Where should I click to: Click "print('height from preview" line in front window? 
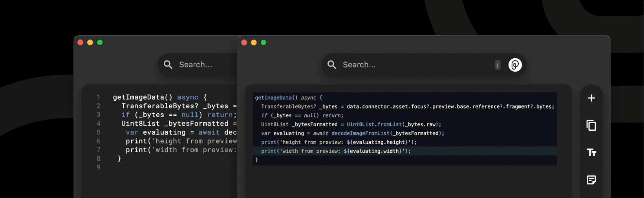tap(339, 142)
